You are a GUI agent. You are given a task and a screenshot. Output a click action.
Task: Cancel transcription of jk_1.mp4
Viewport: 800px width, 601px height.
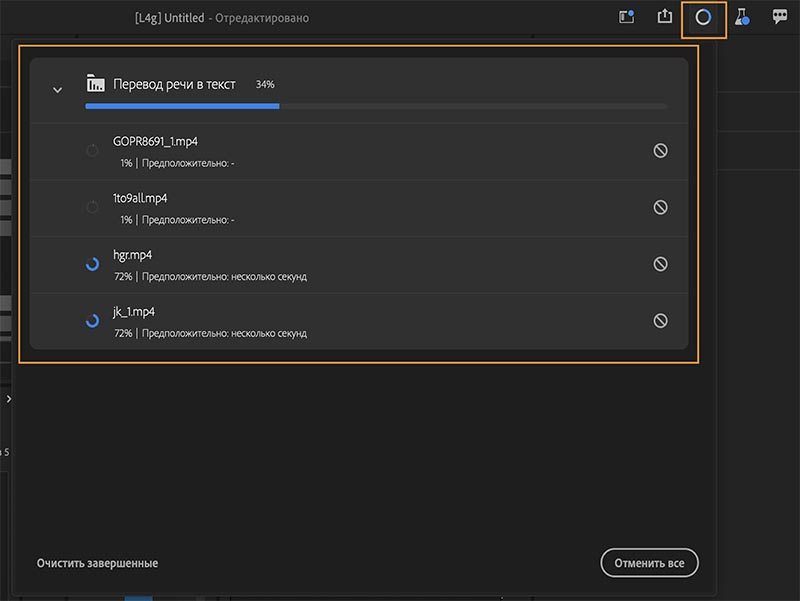tap(660, 320)
